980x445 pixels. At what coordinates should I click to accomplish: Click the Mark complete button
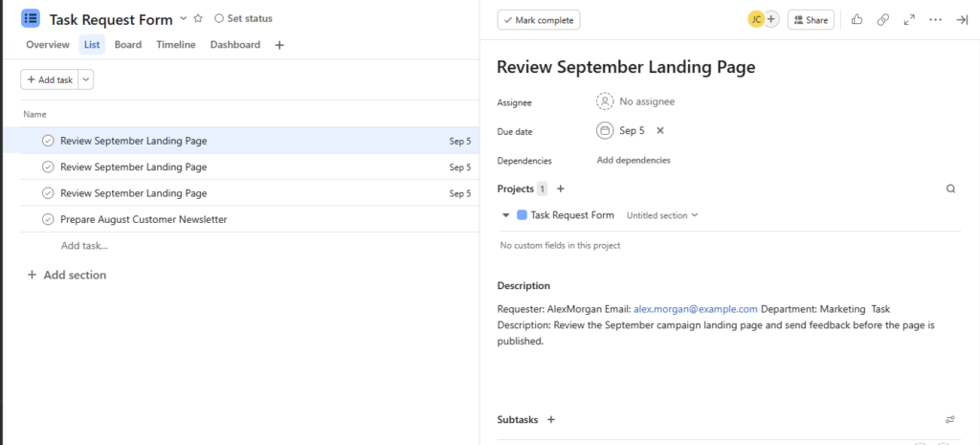[x=539, y=20]
